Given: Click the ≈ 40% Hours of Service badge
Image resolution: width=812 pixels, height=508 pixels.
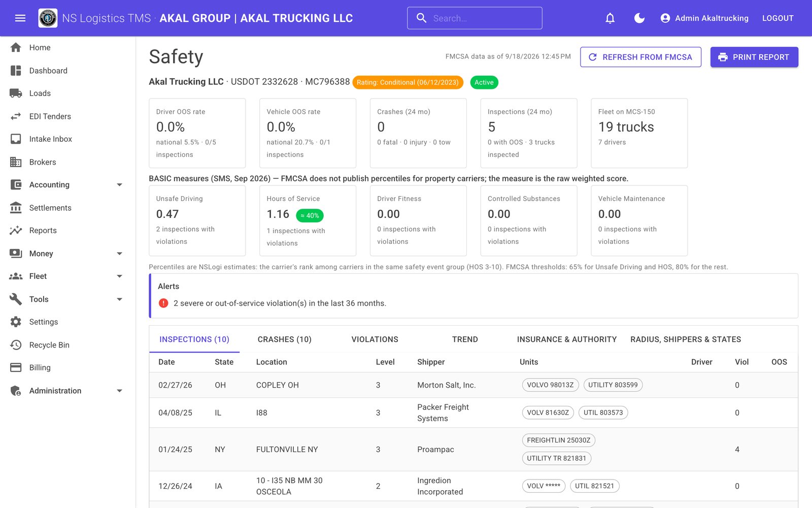Looking at the screenshot, I should click(x=310, y=215).
